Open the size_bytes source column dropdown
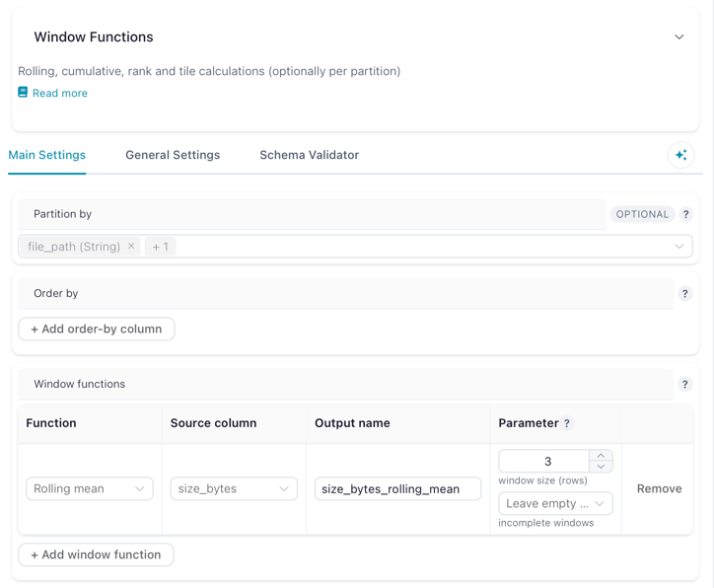 point(234,488)
